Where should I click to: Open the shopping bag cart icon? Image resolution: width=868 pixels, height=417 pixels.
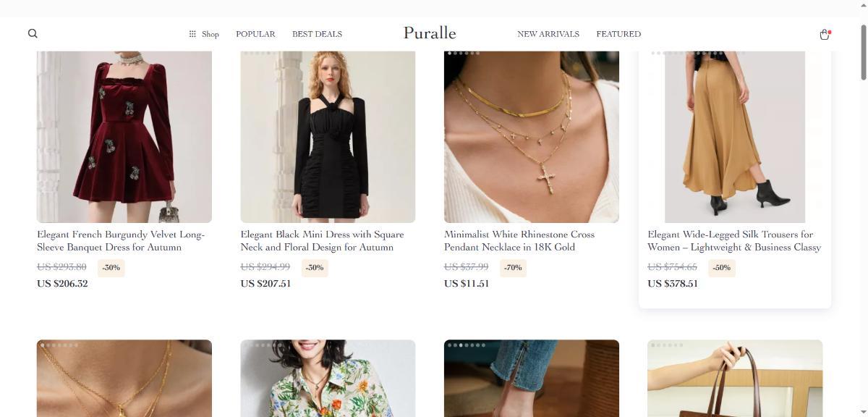(x=824, y=34)
